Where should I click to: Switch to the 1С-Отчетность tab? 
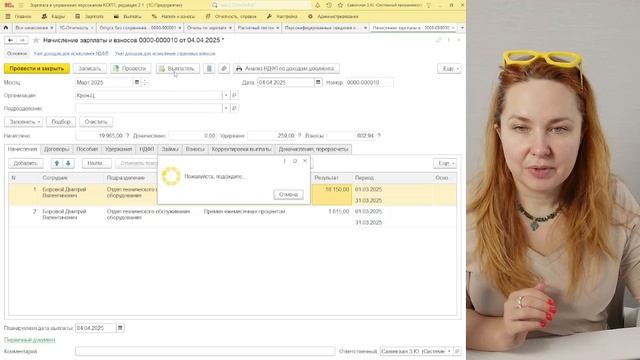[x=74, y=28]
